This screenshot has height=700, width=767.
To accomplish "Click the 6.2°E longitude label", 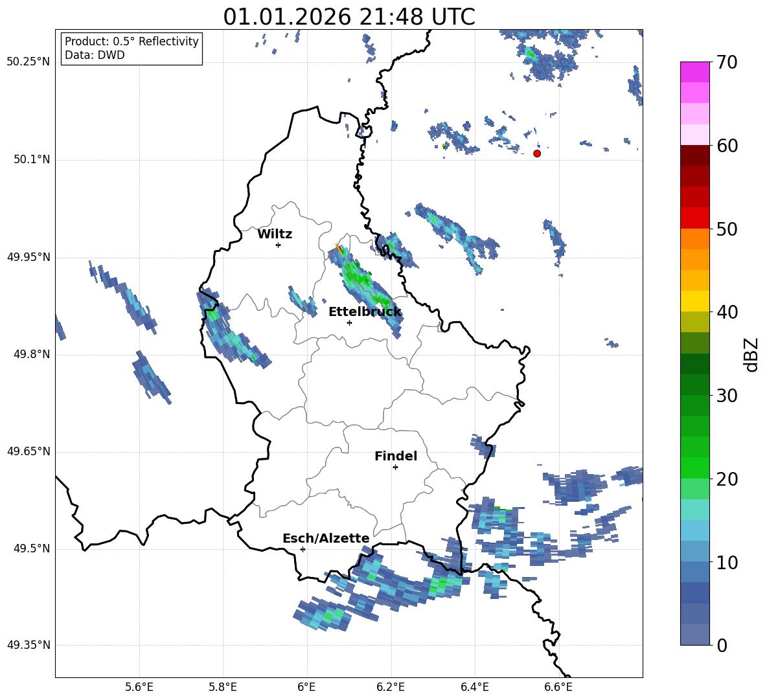I will [391, 687].
